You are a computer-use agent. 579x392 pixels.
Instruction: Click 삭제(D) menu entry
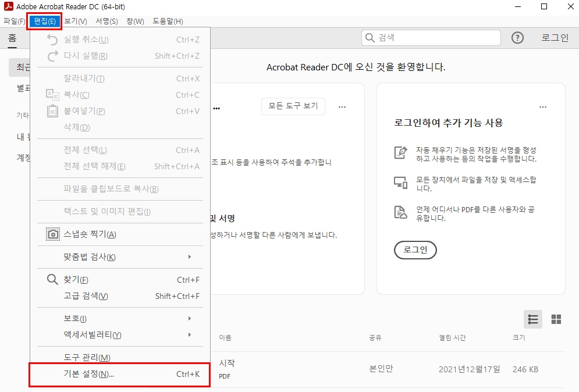(120, 127)
